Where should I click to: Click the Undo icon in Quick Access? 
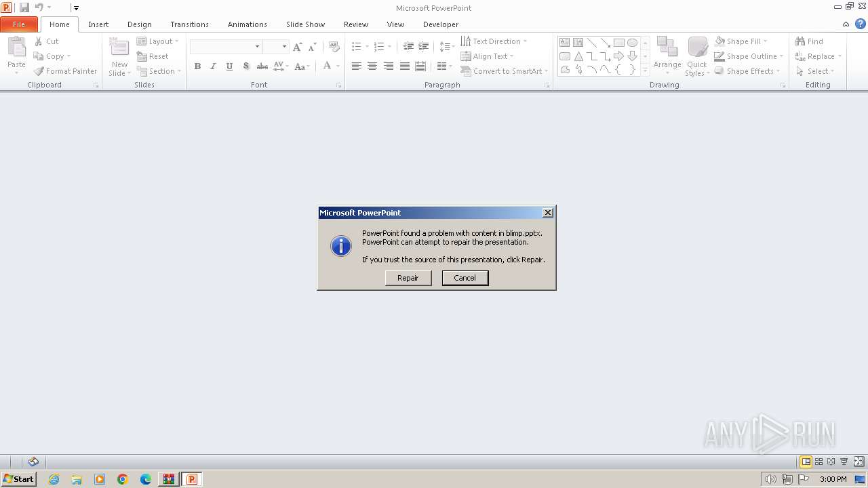(x=39, y=7)
